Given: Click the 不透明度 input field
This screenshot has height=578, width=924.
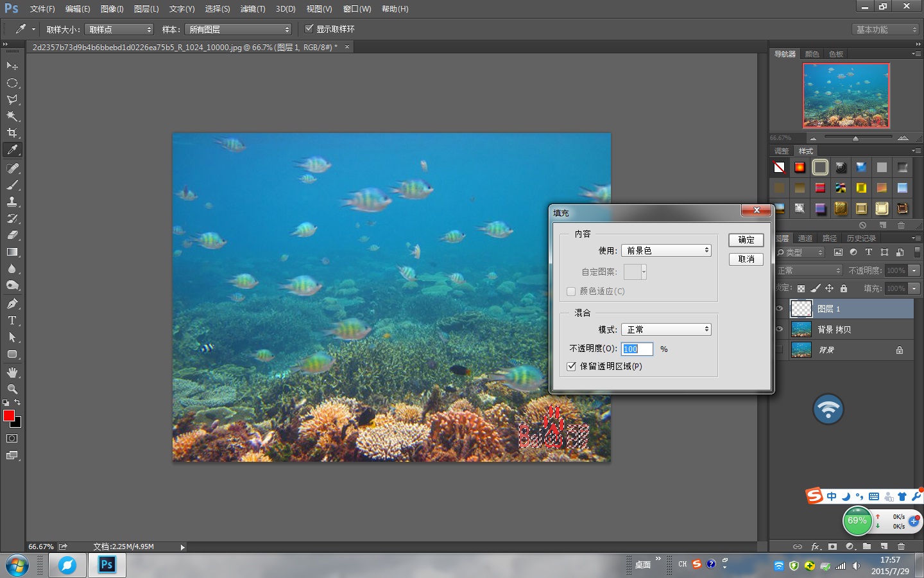Looking at the screenshot, I should 637,349.
